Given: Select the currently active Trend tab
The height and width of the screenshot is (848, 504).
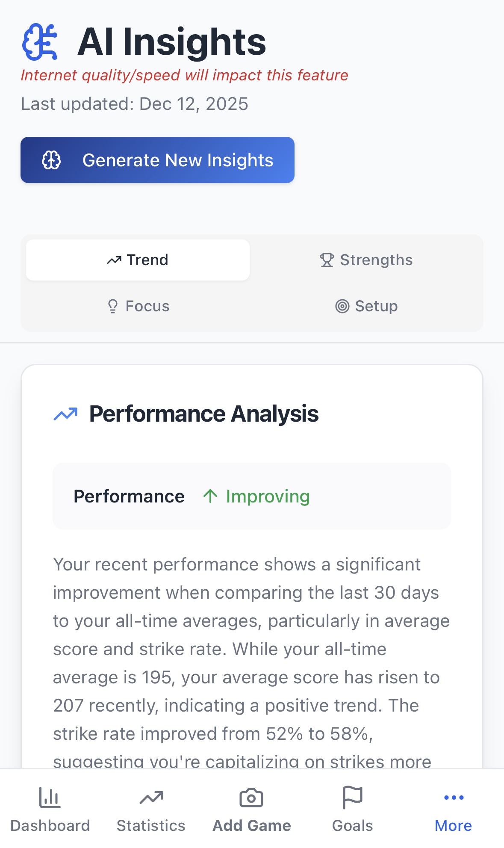Looking at the screenshot, I should pyautogui.click(x=137, y=260).
